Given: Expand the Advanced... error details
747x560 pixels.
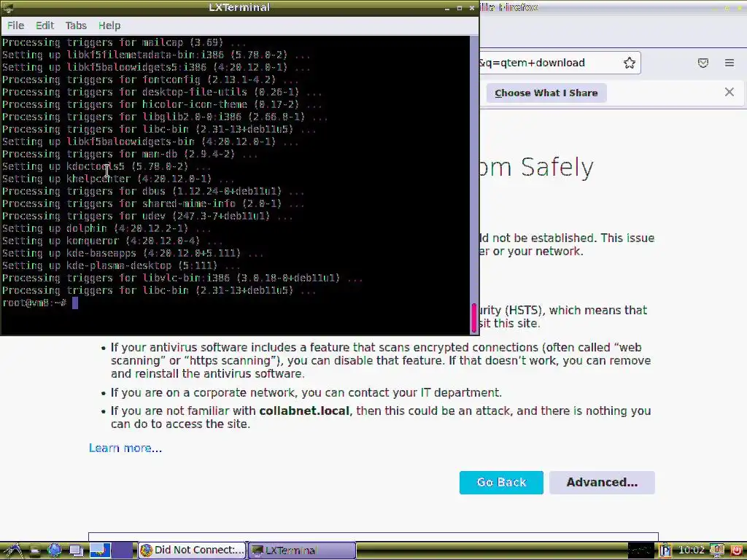Looking at the screenshot, I should point(602,483).
